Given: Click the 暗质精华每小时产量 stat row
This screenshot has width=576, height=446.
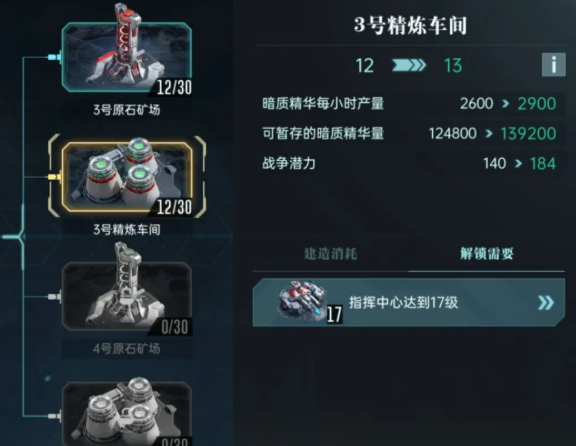Looking at the screenshot, I should pyautogui.click(x=408, y=104).
